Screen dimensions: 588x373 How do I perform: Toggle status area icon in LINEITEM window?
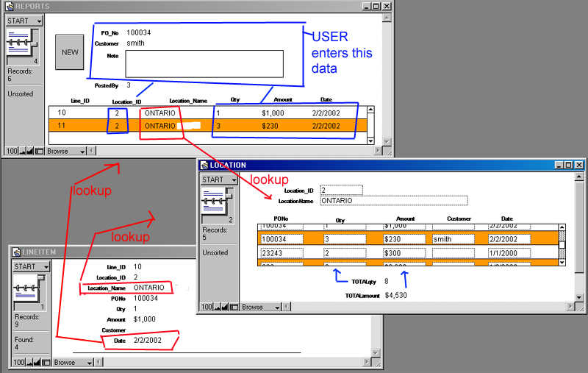pos(48,363)
